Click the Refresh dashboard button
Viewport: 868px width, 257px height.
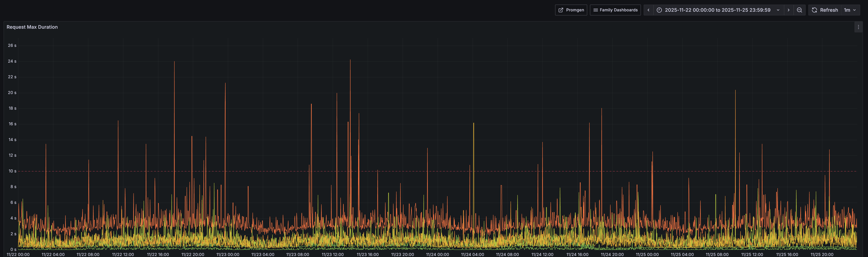pos(824,10)
